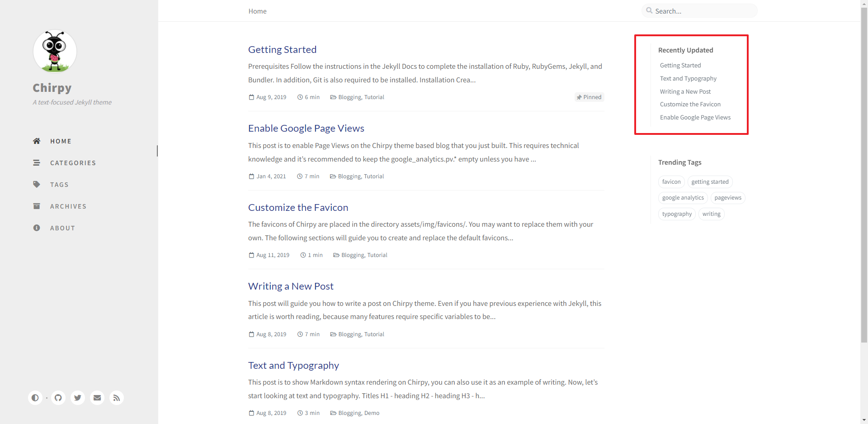Screen dimensions: 868x424
Task: Open ABOUT in the sidebar menu
Action: [x=62, y=228]
